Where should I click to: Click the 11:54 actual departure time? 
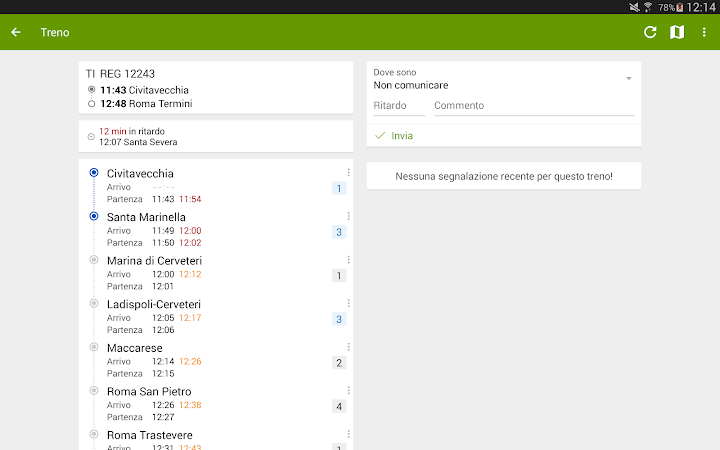coord(190,199)
